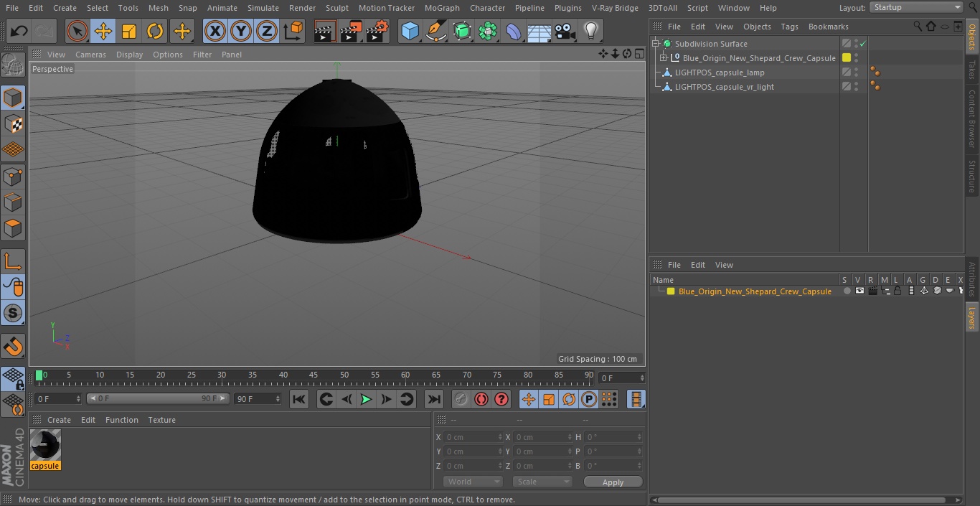Click the X position input field

click(473, 437)
